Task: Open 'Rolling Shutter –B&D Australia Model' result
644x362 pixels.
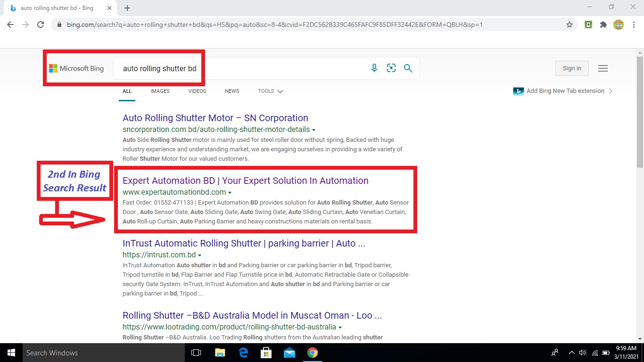Action: pos(252,315)
